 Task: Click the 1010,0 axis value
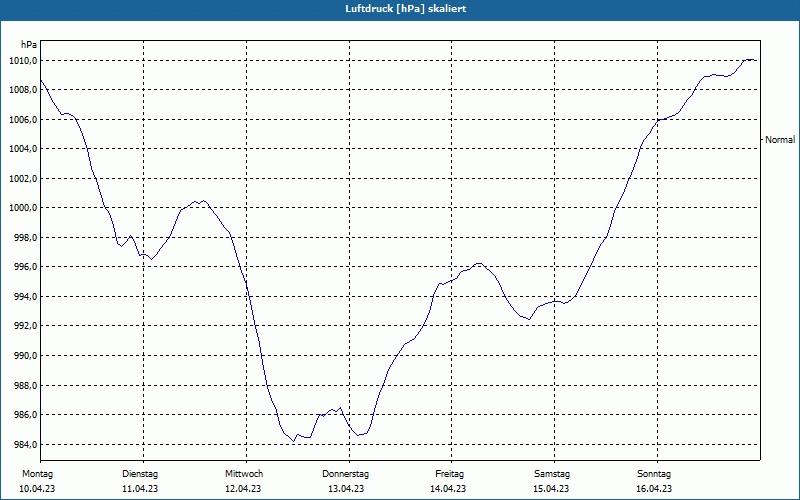23,61
